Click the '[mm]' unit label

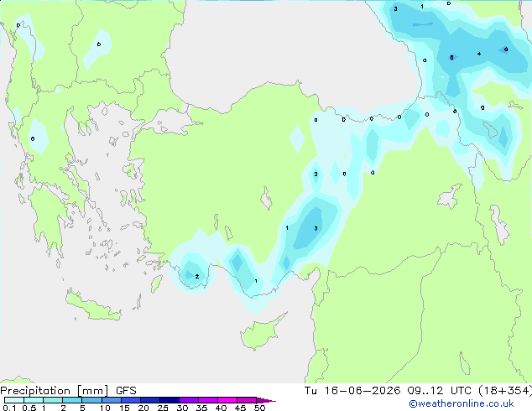(x=93, y=391)
